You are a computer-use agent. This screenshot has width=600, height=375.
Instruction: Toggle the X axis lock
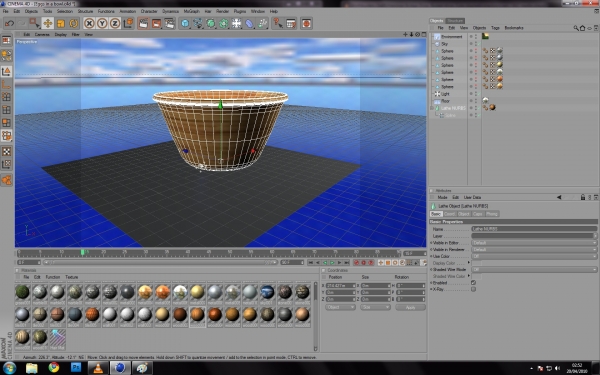click(89, 23)
